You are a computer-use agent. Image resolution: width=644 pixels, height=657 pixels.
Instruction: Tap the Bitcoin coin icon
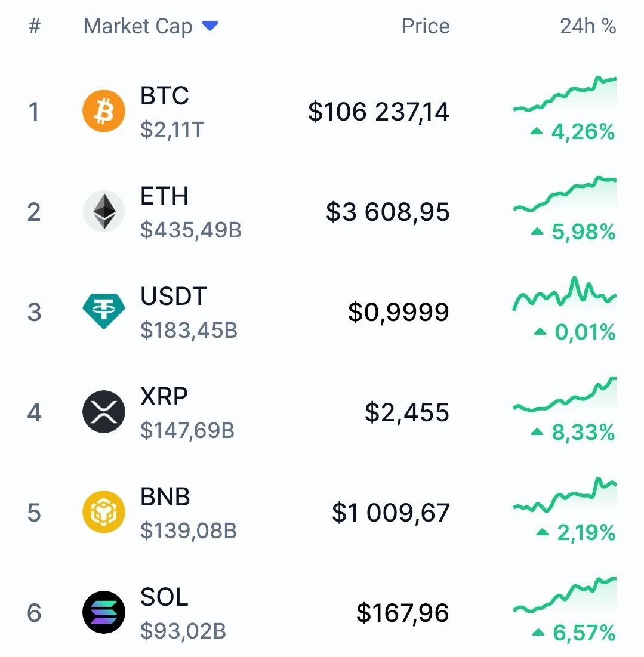(x=104, y=111)
